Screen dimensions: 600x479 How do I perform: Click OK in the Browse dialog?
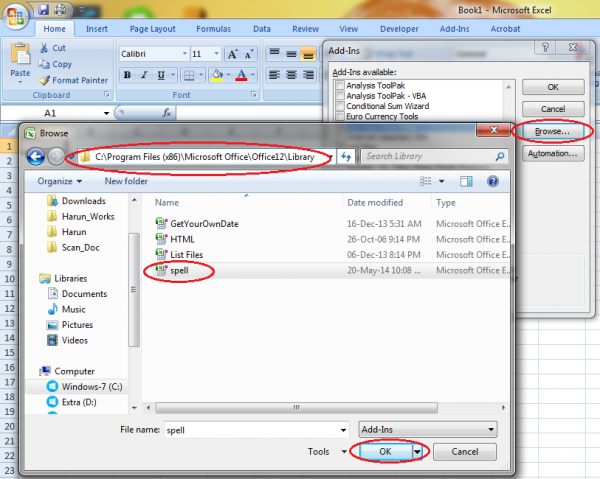385,452
